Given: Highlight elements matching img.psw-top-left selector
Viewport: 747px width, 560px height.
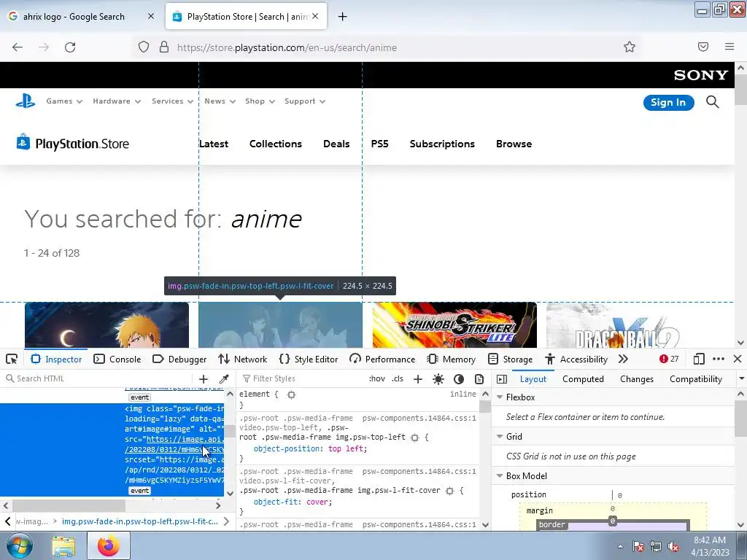Looking at the screenshot, I should [415, 437].
